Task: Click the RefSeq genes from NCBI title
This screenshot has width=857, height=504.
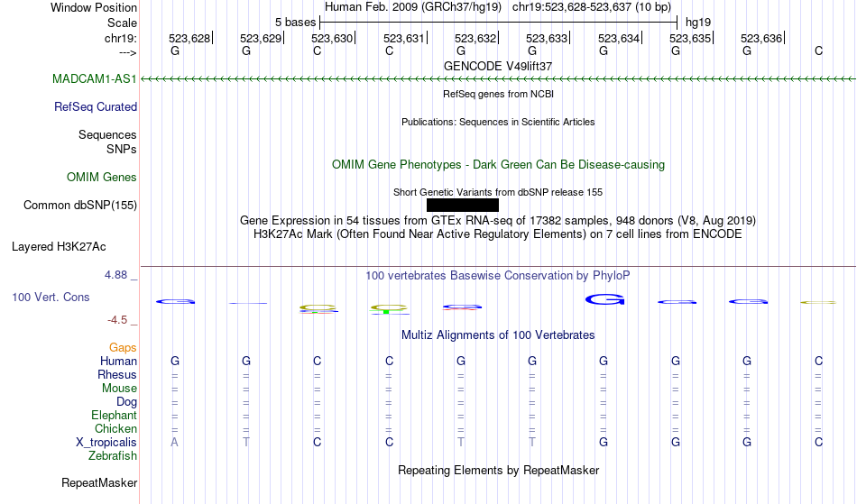Action: point(499,94)
